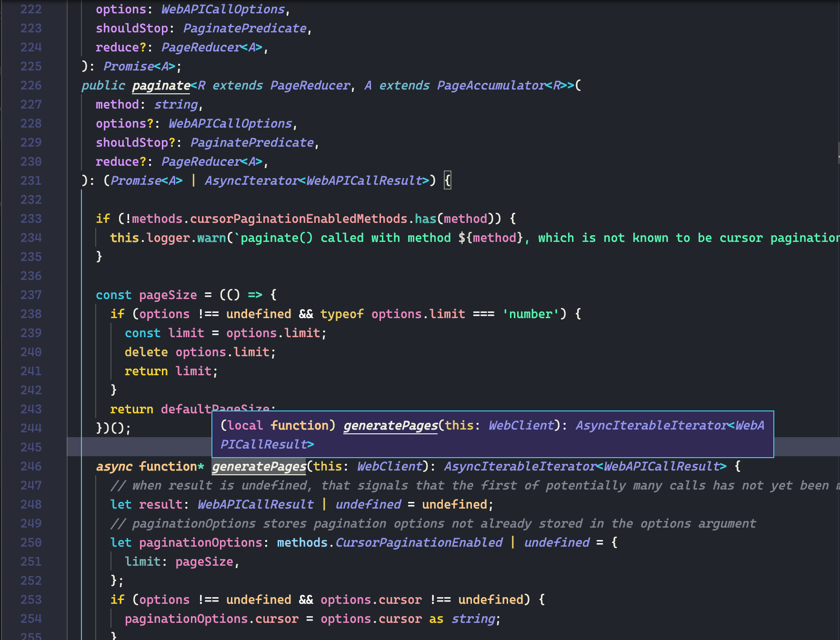Viewport: 840px width, 640px height.
Task: Click the highlighted empty line 245
Action: (453, 447)
